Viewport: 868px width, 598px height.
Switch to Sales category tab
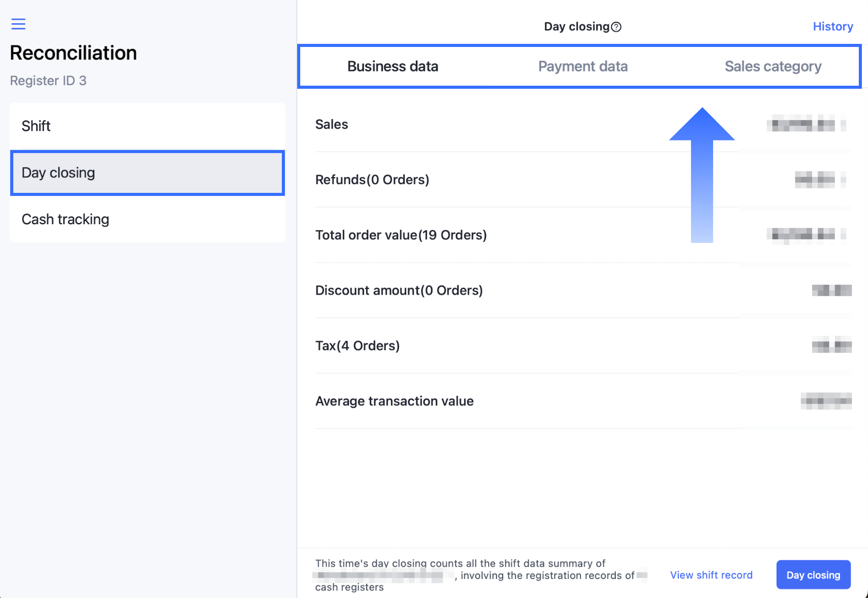tap(773, 66)
